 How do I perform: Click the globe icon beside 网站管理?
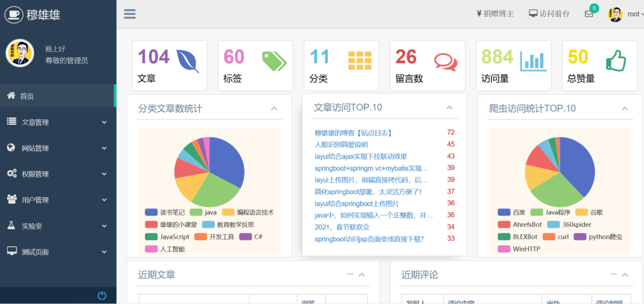11,148
